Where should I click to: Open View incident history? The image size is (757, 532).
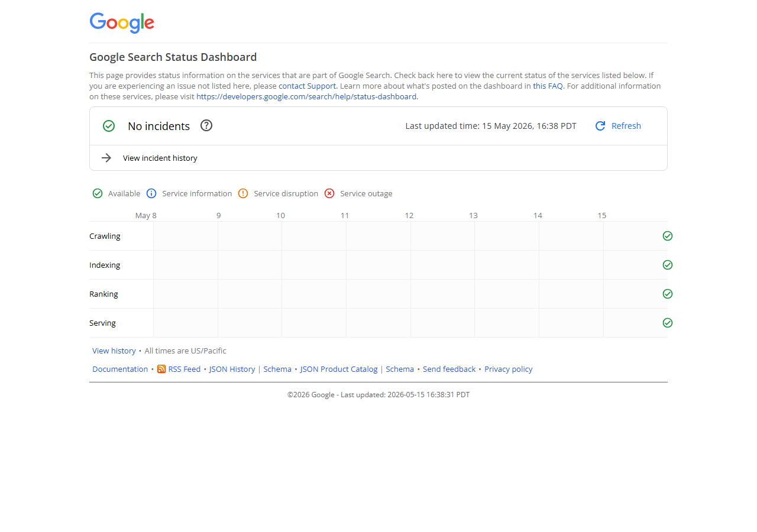tap(160, 158)
